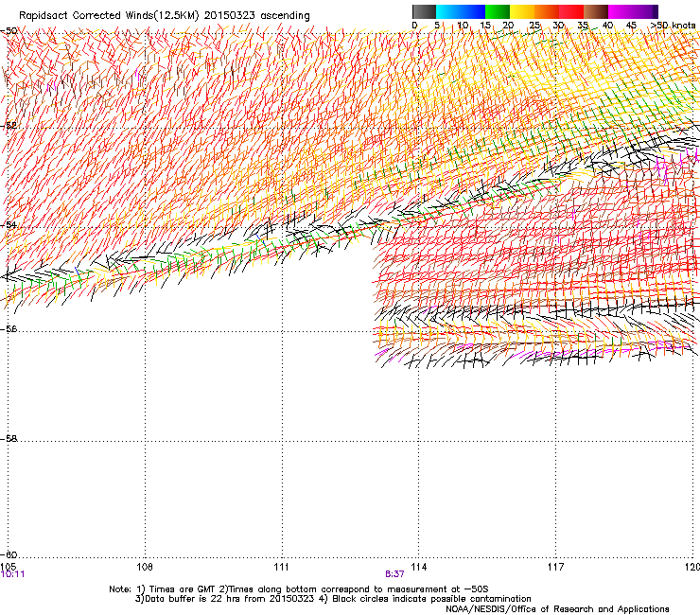The height and width of the screenshot is (615, 700).
Task: Click the orange 25-30 knots color segment
Action: pos(547,11)
